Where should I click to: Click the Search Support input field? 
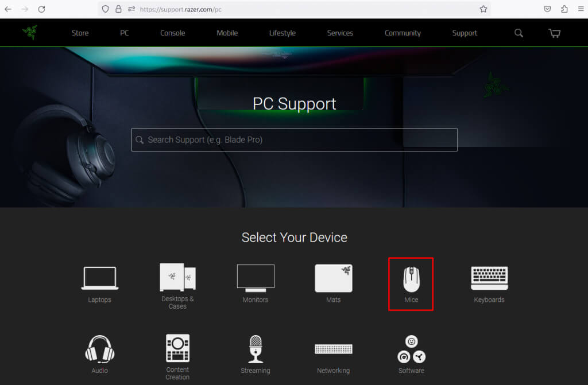295,140
